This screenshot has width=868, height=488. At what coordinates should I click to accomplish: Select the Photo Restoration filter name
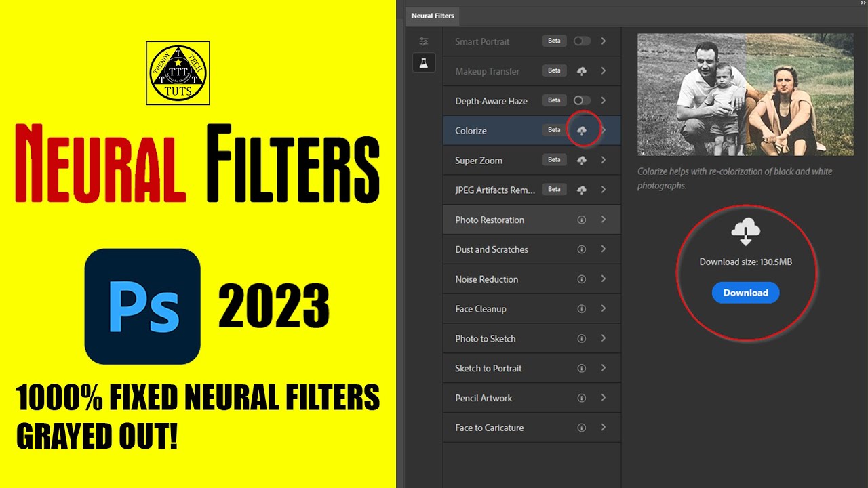tap(490, 220)
